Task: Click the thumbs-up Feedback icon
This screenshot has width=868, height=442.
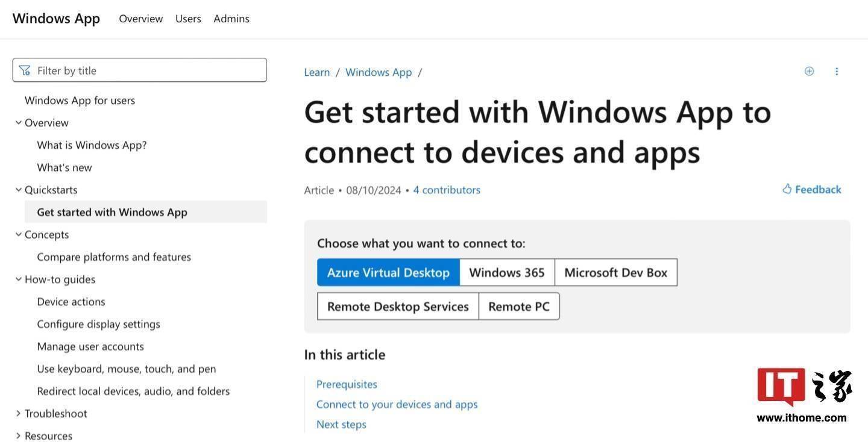Action: click(x=787, y=189)
